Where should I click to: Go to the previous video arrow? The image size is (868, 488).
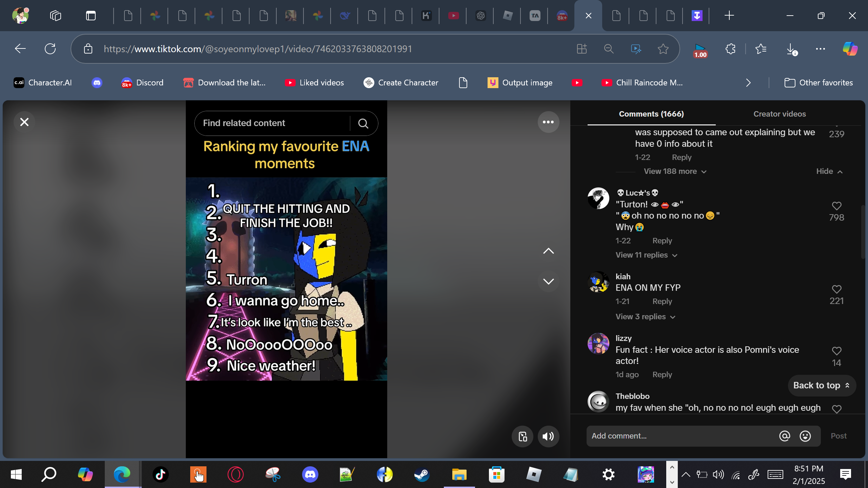pos(548,251)
